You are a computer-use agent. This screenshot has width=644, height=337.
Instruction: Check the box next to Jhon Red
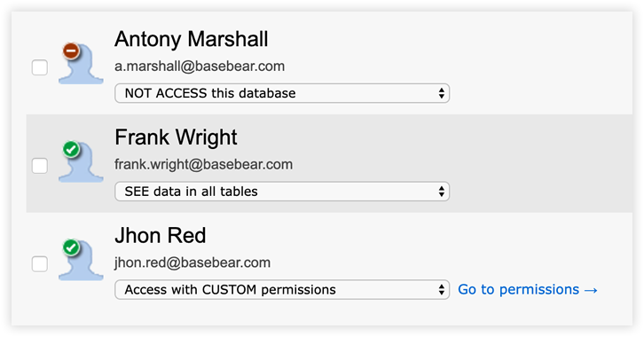coord(39,264)
